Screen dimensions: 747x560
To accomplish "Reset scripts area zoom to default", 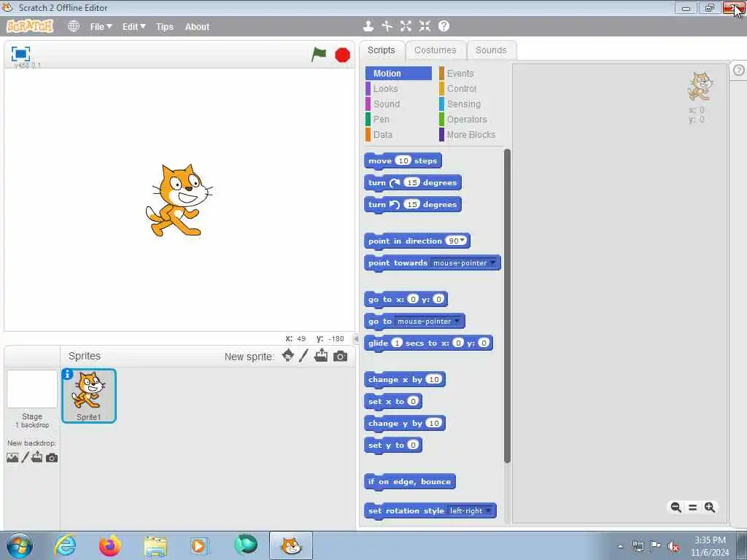I will click(x=693, y=507).
